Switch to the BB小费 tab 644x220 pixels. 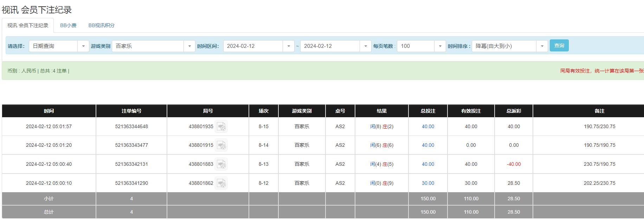[x=68, y=26]
